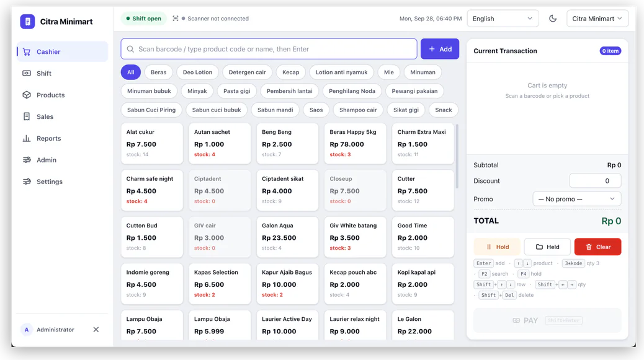The height and width of the screenshot is (360, 644).
Task: Filter by Minyak category
Action: coord(197,91)
